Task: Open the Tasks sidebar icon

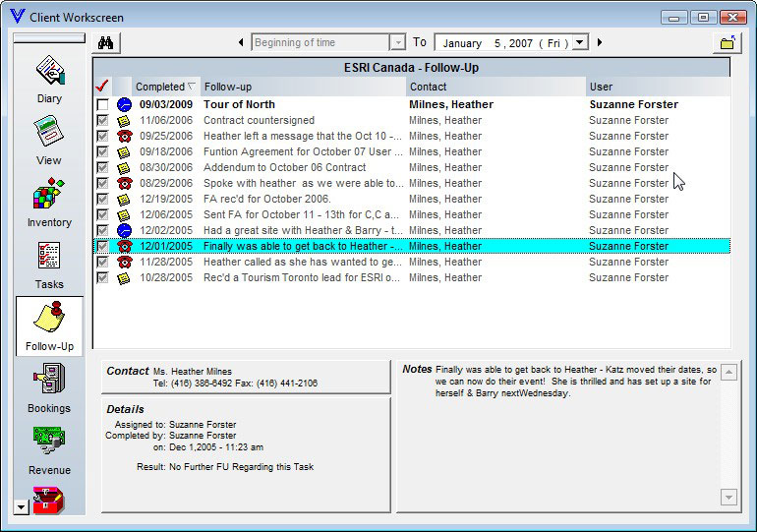Action: [x=49, y=263]
